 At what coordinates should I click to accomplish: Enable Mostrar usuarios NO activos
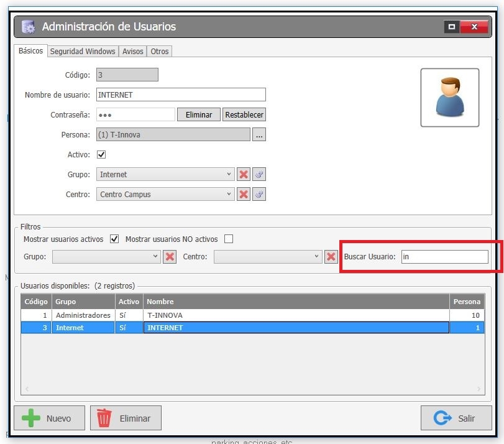(x=229, y=239)
